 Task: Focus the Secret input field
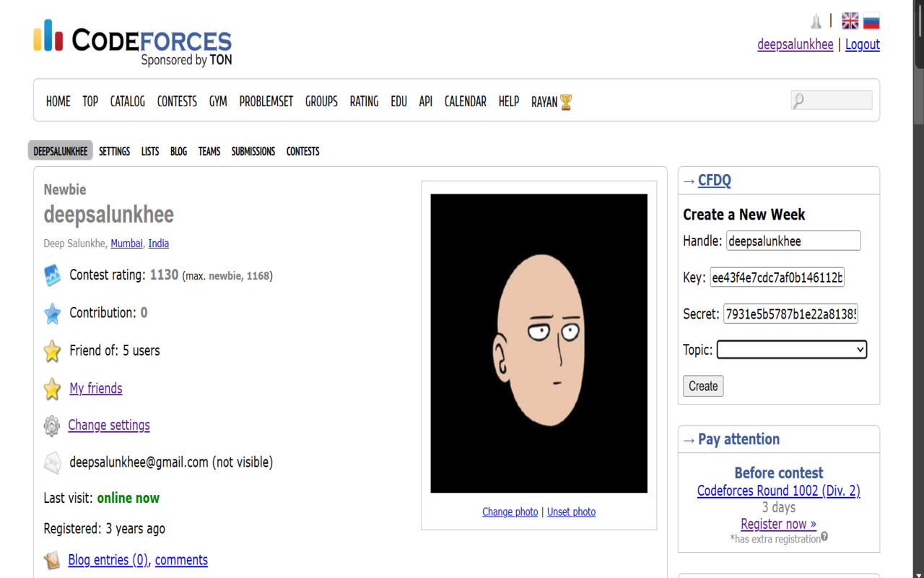pos(790,314)
